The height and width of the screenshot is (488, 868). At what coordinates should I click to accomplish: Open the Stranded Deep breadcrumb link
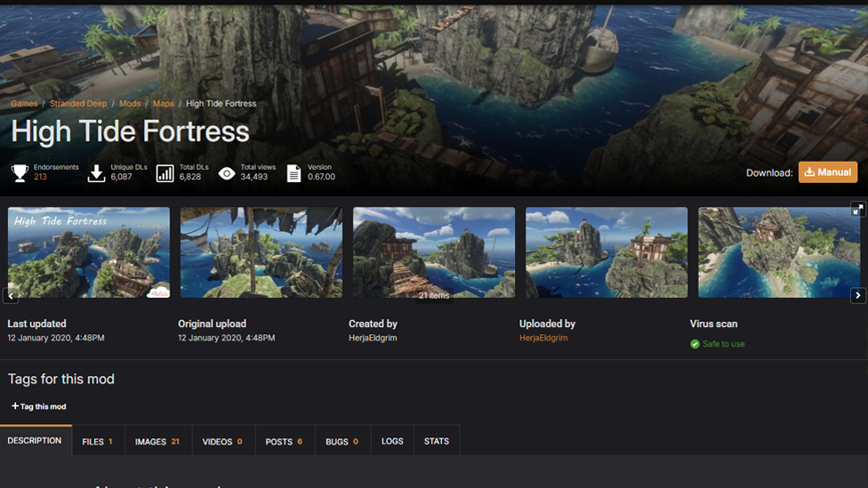[x=78, y=103]
